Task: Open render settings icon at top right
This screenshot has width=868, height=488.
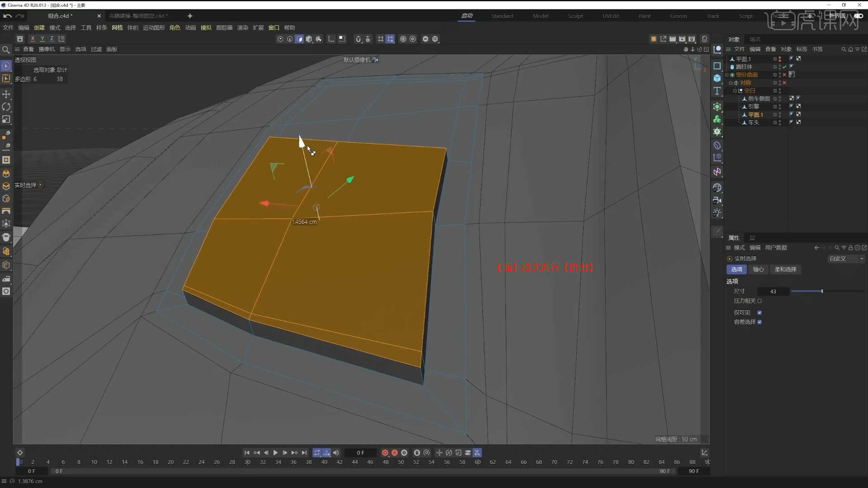Action: (x=692, y=39)
